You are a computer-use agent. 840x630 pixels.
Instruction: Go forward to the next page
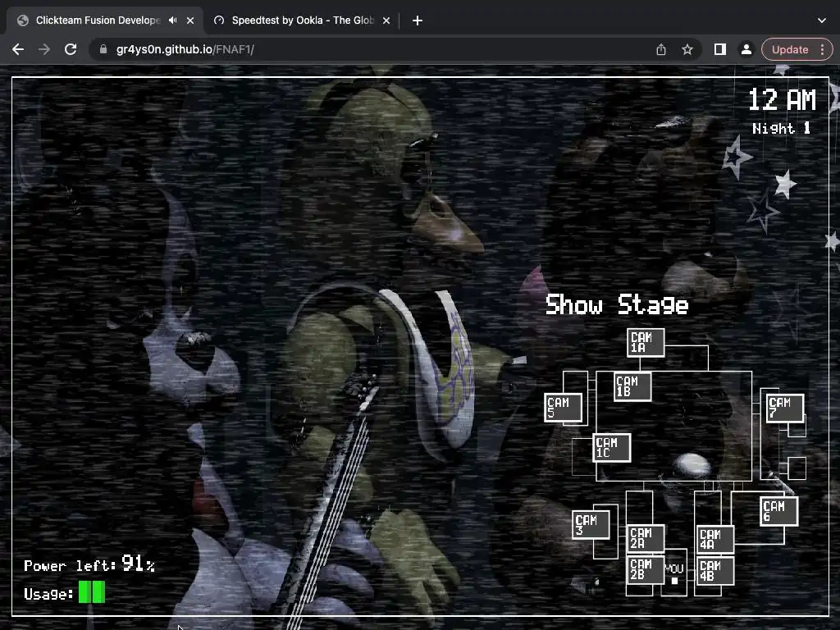pyautogui.click(x=44, y=49)
